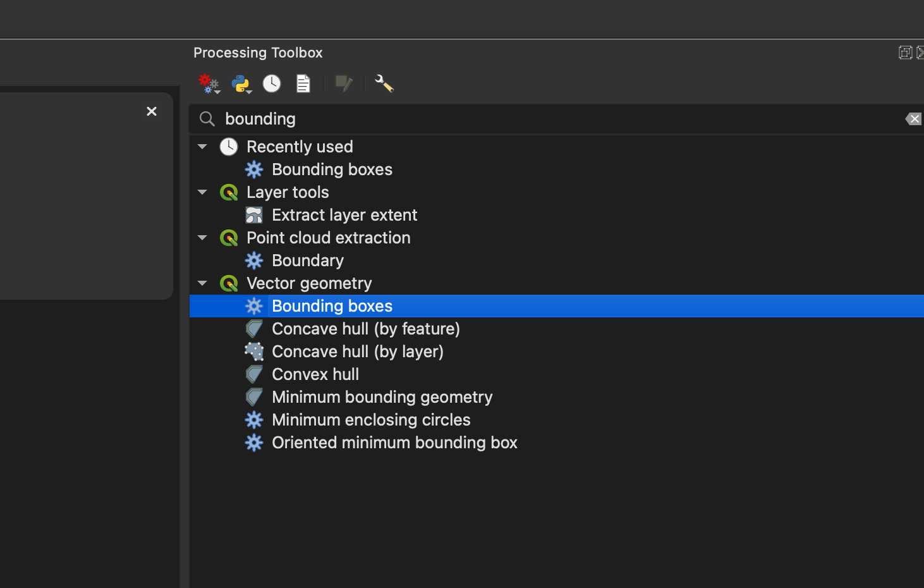
Task: Select Oriented minimum bounding box
Action: tap(394, 443)
